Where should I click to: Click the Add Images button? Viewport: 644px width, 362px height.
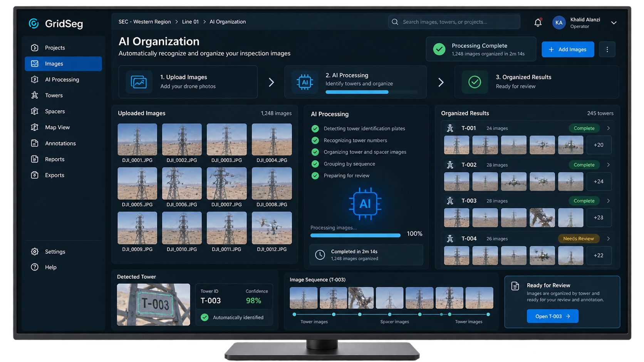[x=568, y=49]
